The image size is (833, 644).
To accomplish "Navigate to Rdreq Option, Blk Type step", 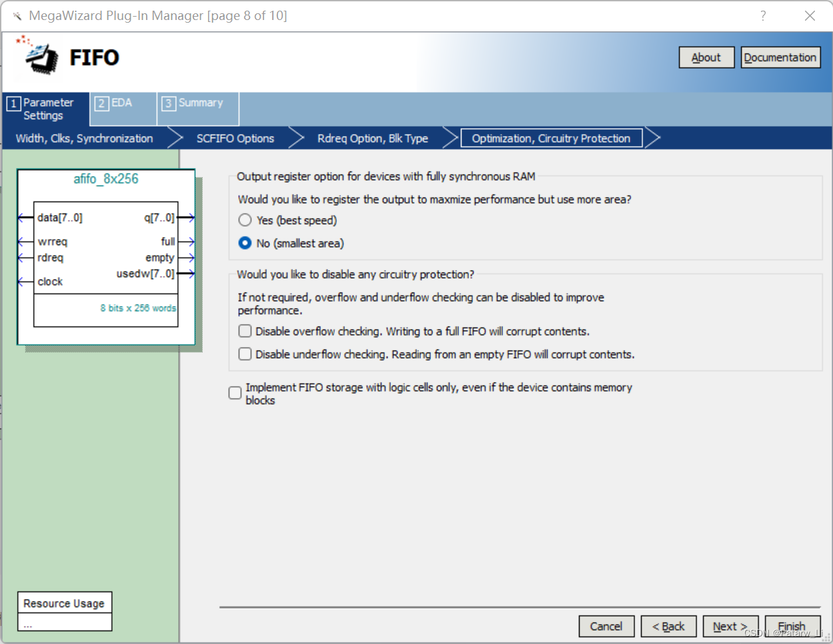I will tap(373, 138).
